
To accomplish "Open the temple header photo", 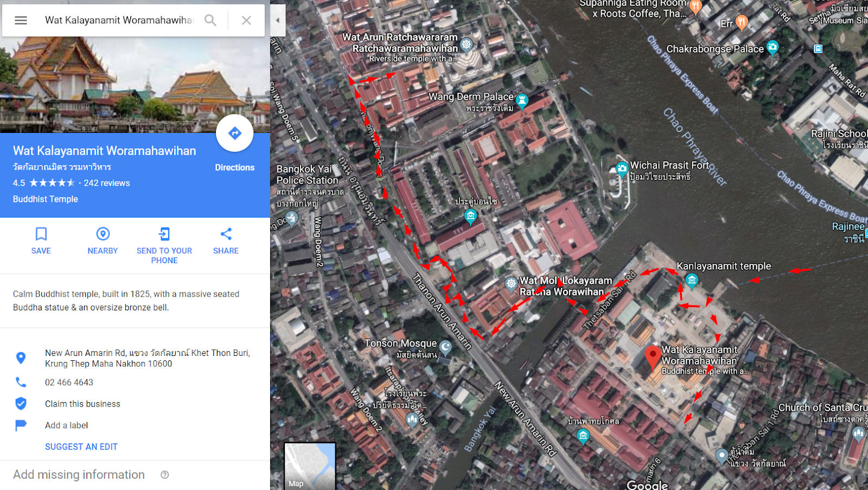I will [x=135, y=85].
